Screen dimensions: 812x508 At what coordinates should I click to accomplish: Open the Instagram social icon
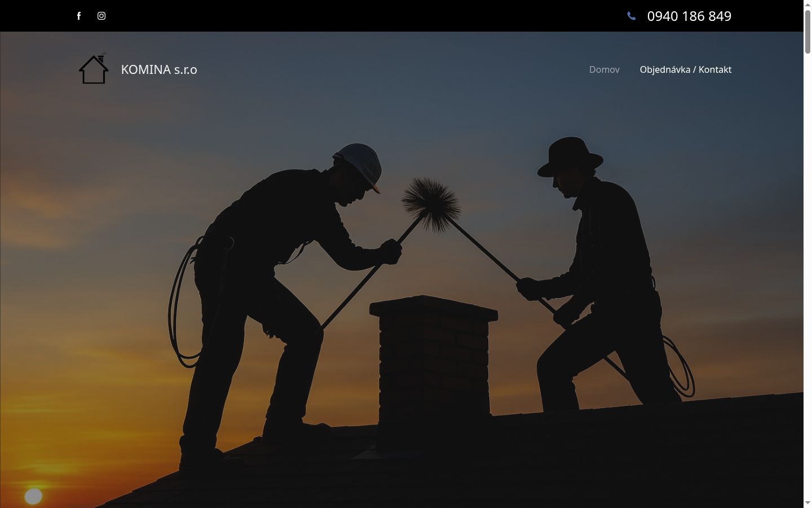tap(101, 16)
